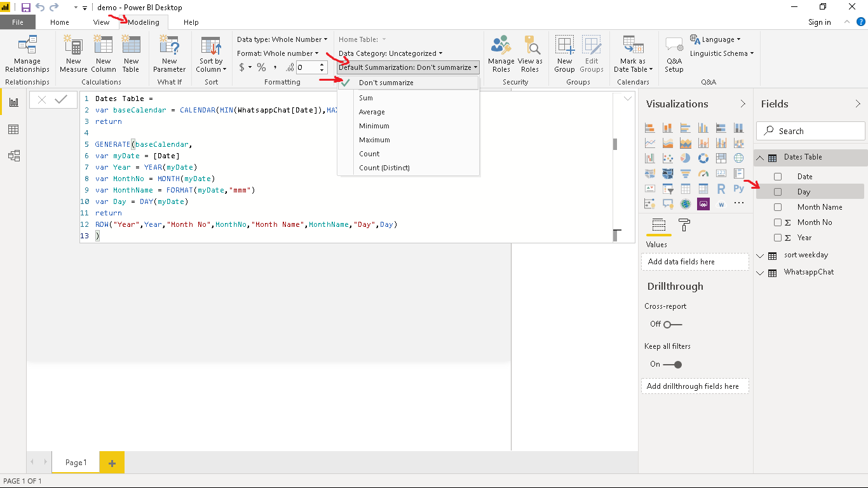The width and height of the screenshot is (868, 488).
Task: Click the New Measure button
Action: click(73, 55)
